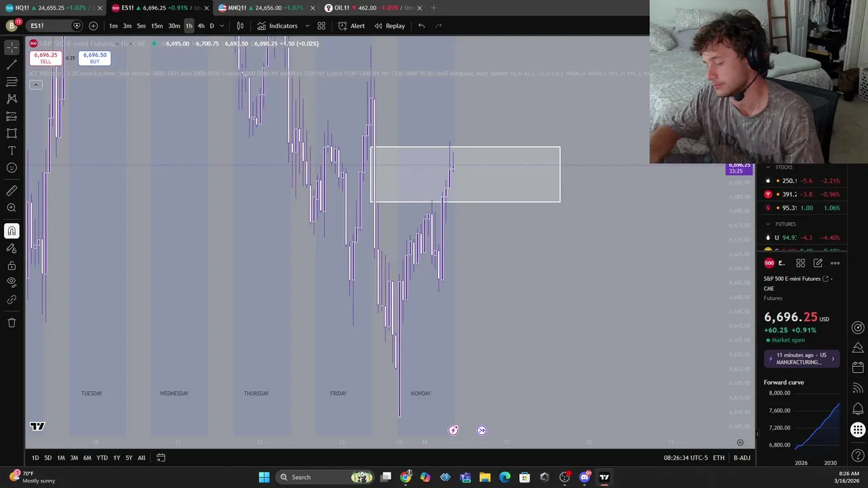Click the SELL 6,696.25 button
The height and width of the screenshot is (488, 868).
point(45,58)
